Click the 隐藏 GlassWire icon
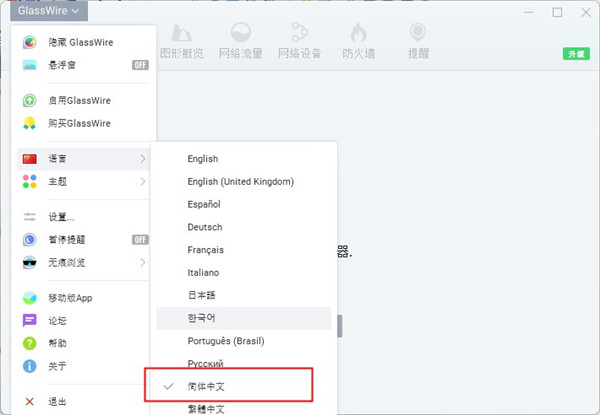The image size is (600, 415). (x=29, y=42)
